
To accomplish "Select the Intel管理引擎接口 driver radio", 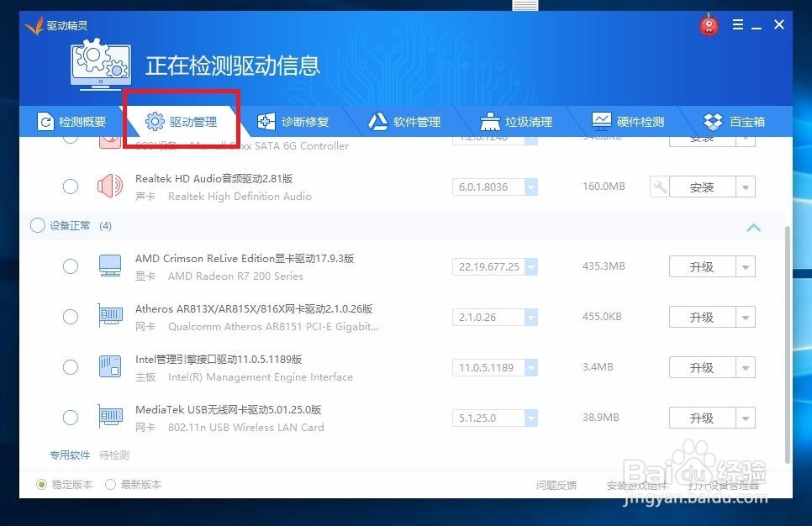I will click(x=71, y=367).
